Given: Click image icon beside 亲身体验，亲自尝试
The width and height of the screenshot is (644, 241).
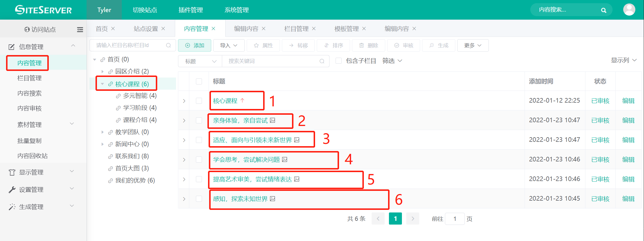Looking at the screenshot, I should (x=273, y=120).
